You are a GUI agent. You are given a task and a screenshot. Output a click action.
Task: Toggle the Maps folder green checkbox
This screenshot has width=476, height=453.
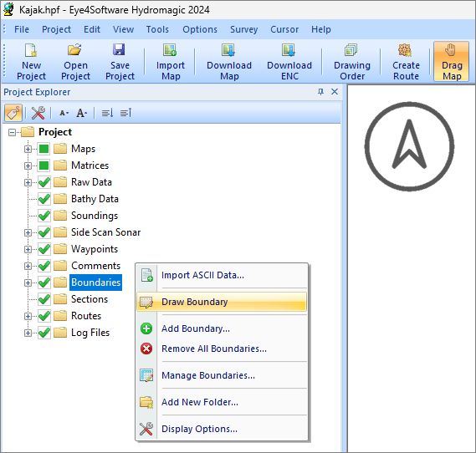(44, 149)
